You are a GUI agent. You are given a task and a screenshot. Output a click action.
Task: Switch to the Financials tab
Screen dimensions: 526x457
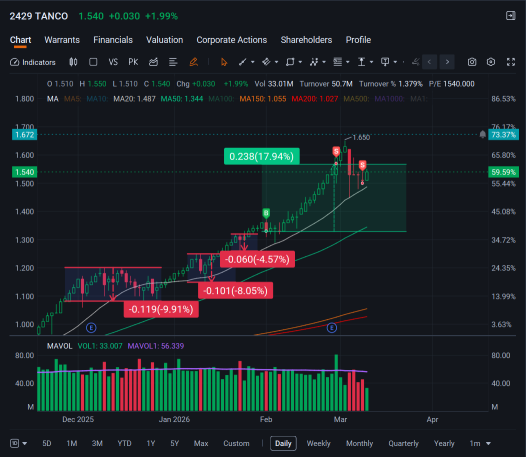[x=113, y=40]
